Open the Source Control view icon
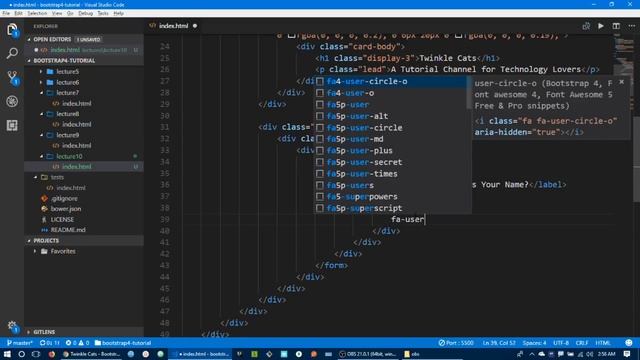The image size is (640, 360). point(12,77)
